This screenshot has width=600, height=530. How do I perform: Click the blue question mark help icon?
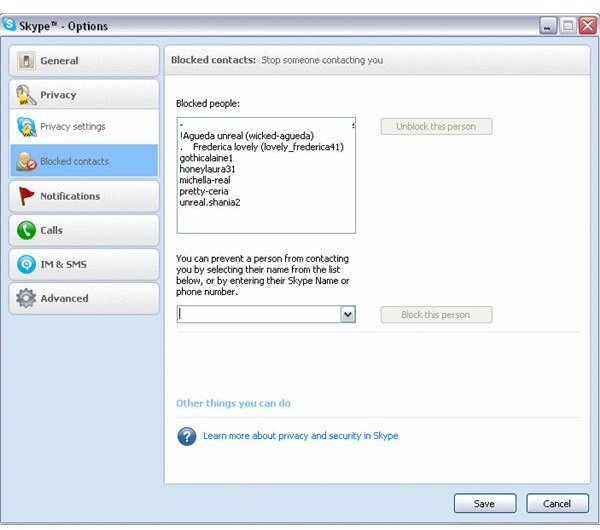pos(187,436)
